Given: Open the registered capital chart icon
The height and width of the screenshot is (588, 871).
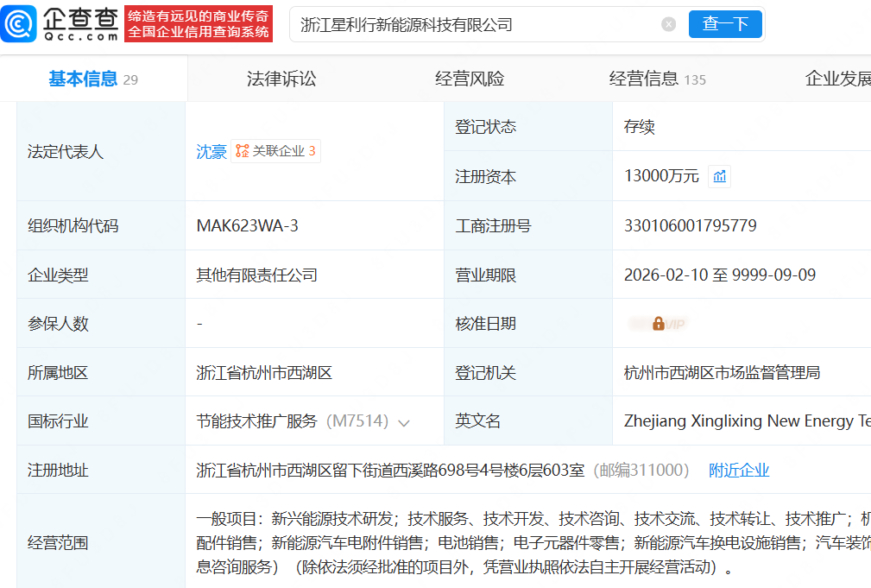Looking at the screenshot, I should pyautogui.click(x=719, y=177).
